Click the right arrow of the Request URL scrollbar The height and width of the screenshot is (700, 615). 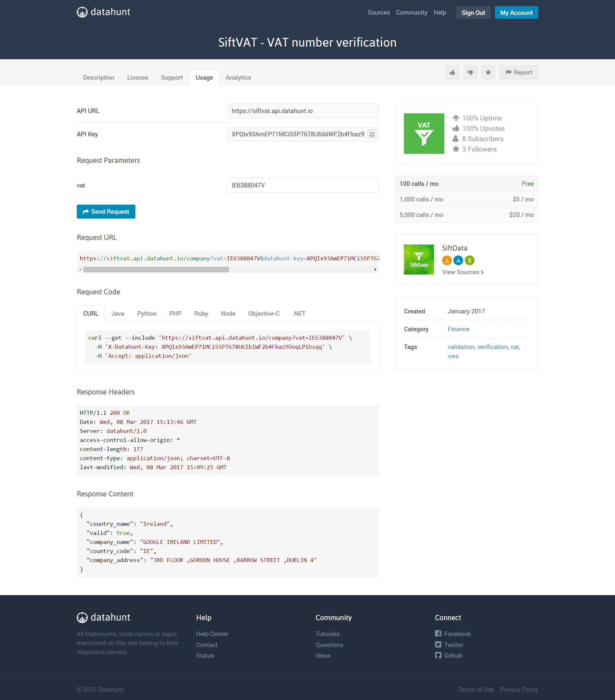(376, 269)
